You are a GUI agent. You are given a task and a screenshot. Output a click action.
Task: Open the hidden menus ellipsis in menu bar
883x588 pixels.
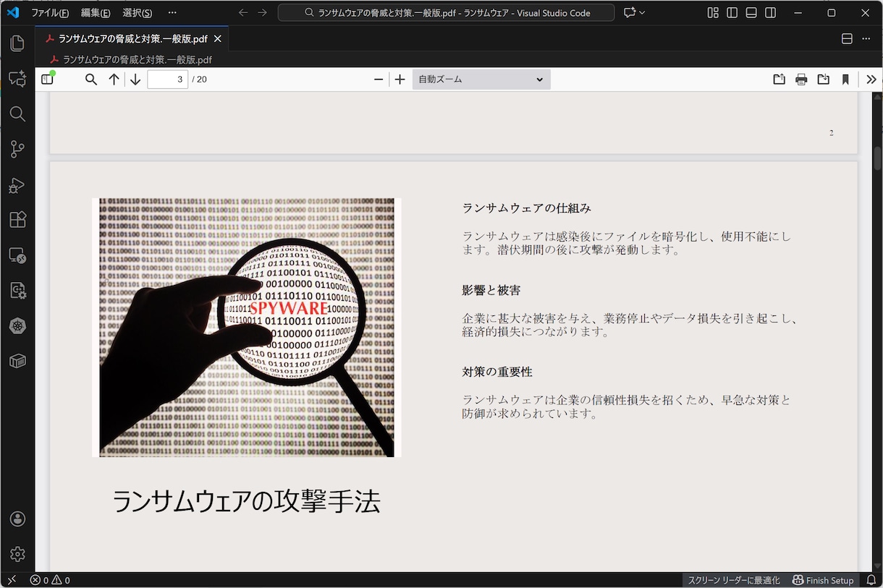click(172, 13)
